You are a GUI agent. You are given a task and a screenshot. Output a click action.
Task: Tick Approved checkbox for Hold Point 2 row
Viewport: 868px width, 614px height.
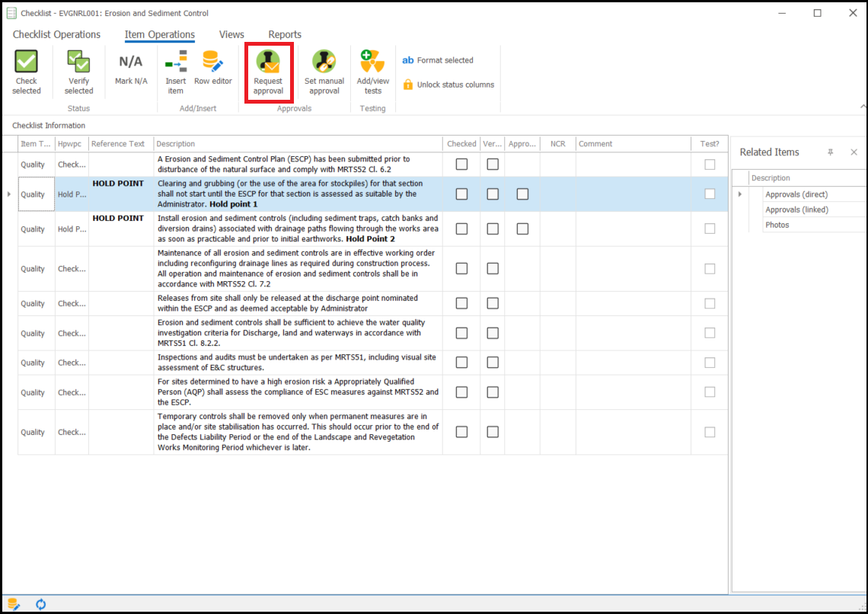(x=522, y=229)
